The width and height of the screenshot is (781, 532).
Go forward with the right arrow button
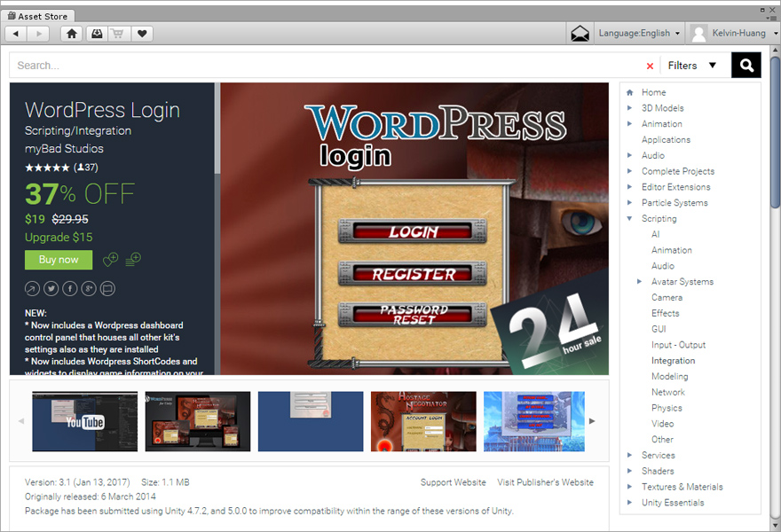coord(38,34)
